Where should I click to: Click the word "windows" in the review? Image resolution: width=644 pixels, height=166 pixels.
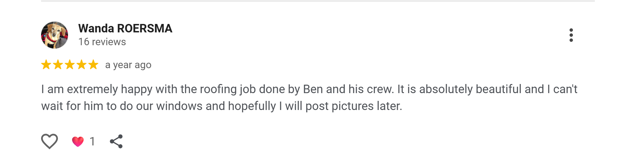pyautogui.click(x=179, y=106)
